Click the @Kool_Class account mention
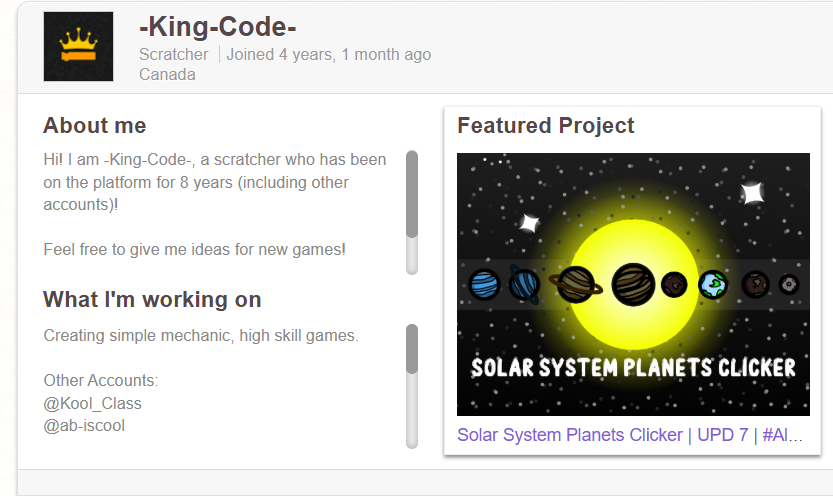Viewport: 833px width, 496px height. pyautogui.click(x=92, y=404)
